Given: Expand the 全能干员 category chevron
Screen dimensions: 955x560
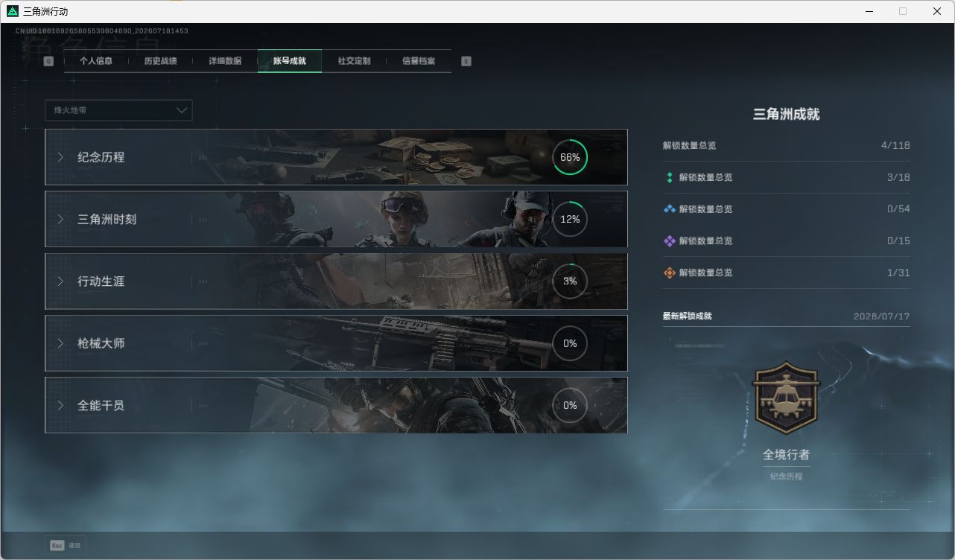Looking at the screenshot, I should (x=61, y=406).
